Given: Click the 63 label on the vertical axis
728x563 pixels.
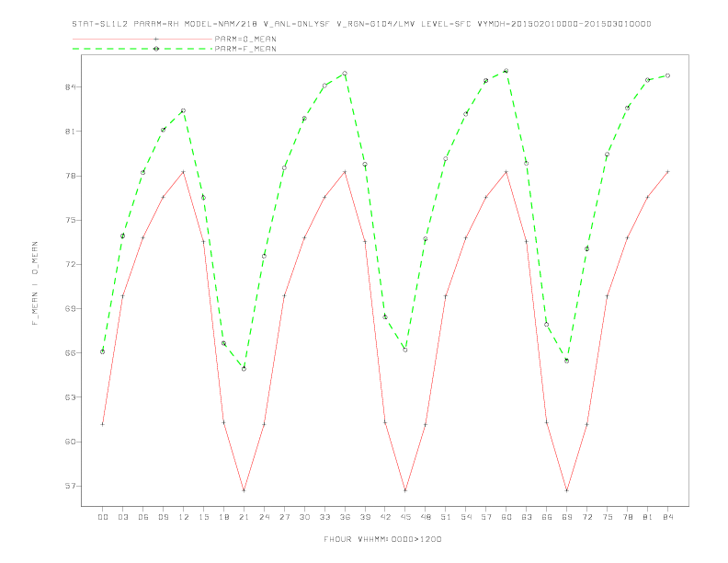Looking at the screenshot, I should point(70,397).
